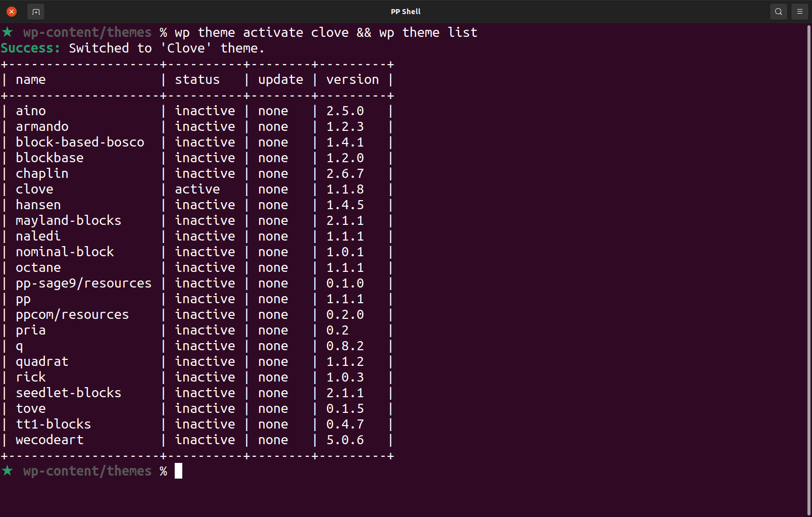
Task: Click the 'wp theme activate clove' command text
Action: tap(262, 32)
